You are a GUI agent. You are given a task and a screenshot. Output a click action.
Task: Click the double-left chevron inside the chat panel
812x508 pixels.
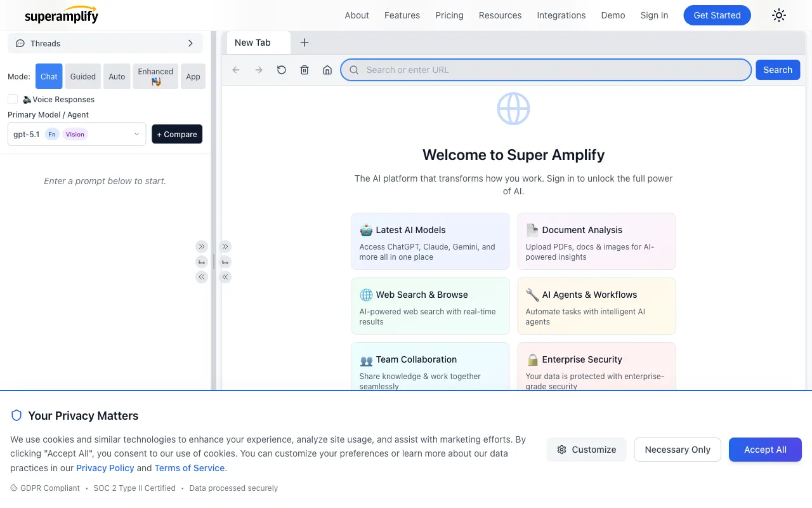coord(202,277)
